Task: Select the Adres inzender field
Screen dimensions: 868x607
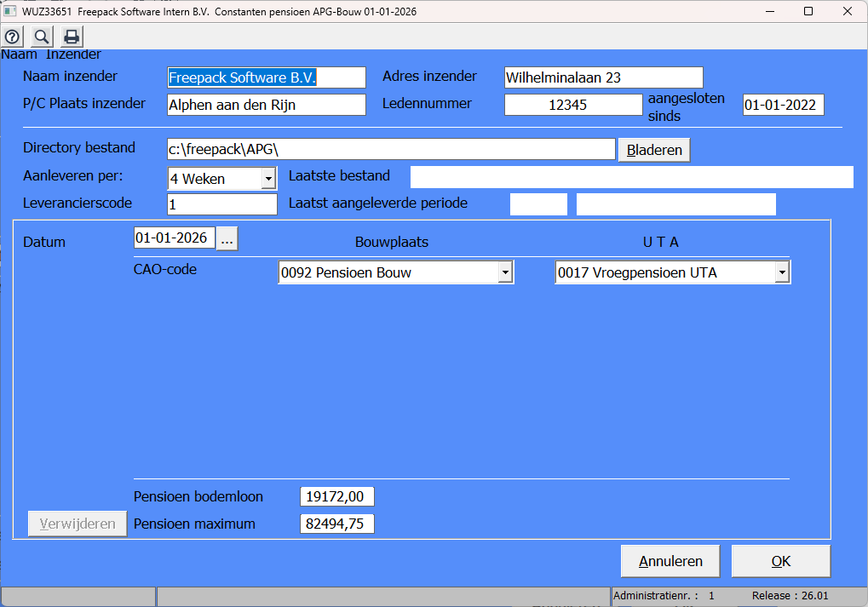Action: [603, 77]
